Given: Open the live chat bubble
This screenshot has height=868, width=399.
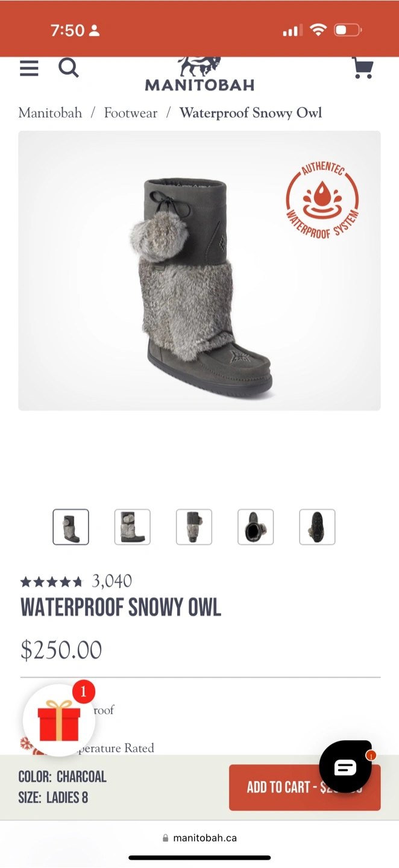Looking at the screenshot, I should 345,767.
